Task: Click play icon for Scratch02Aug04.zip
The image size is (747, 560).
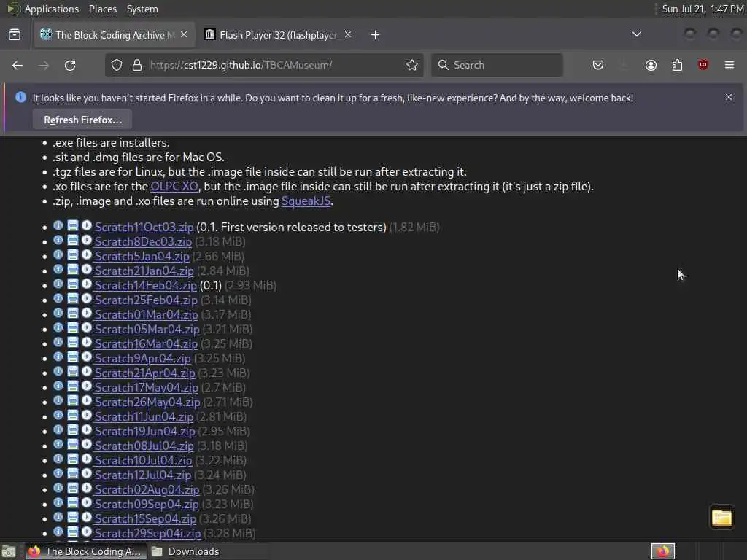Action: (87, 488)
